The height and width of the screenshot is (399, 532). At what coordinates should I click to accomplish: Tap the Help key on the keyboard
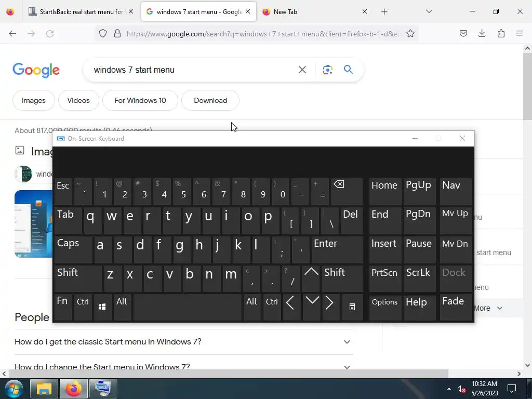coord(419,307)
